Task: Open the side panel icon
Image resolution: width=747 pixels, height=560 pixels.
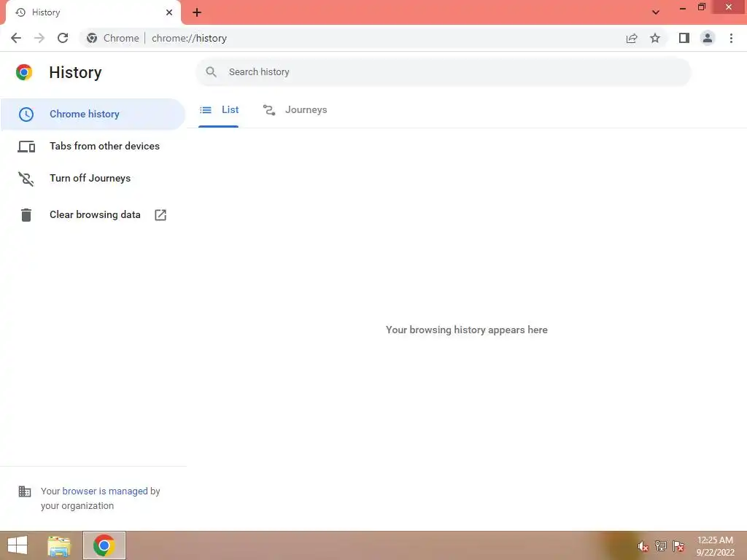Action: (x=684, y=38)
